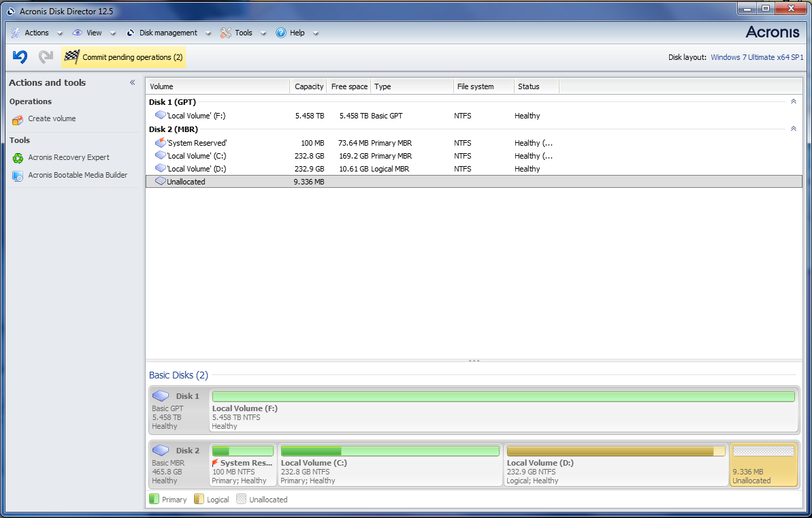Open the Actions menu
Screen dimensions: 812x518
pos(36,33)
